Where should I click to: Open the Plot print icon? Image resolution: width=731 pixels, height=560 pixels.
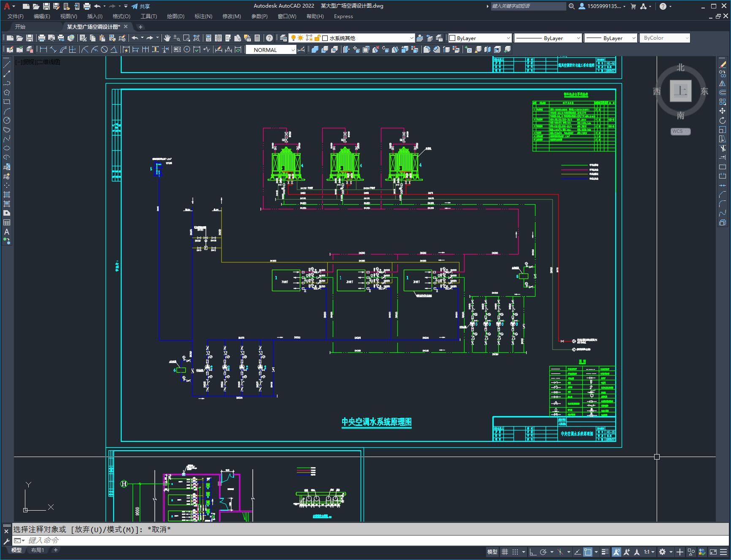42,38
